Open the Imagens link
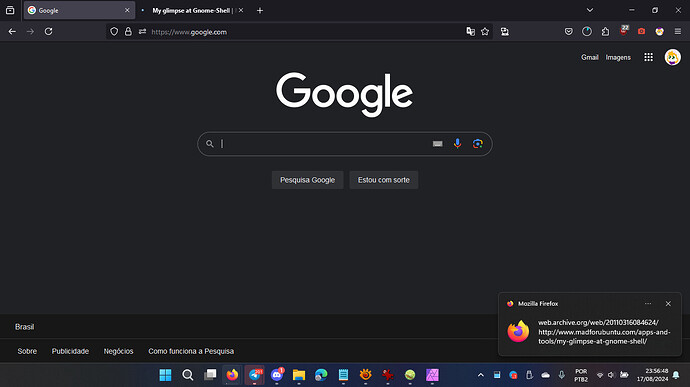690x387 pixels. pos(618,57)
